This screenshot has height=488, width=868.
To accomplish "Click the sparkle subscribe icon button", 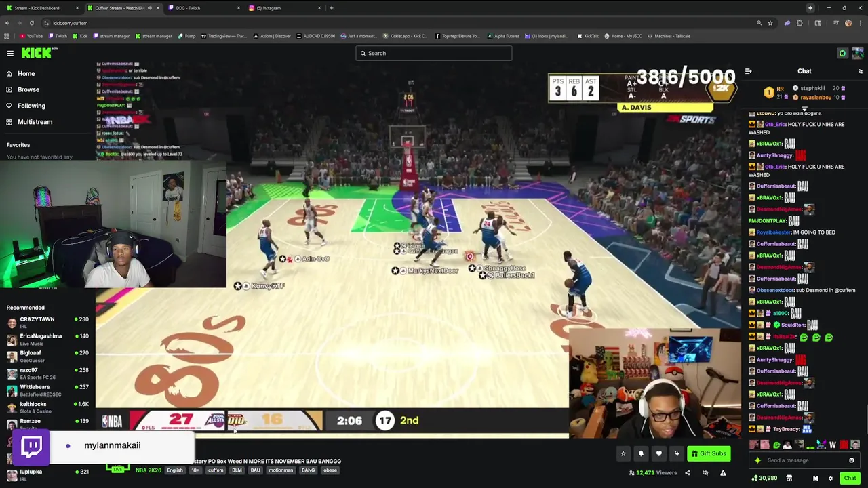I will [x=676, y=453].
